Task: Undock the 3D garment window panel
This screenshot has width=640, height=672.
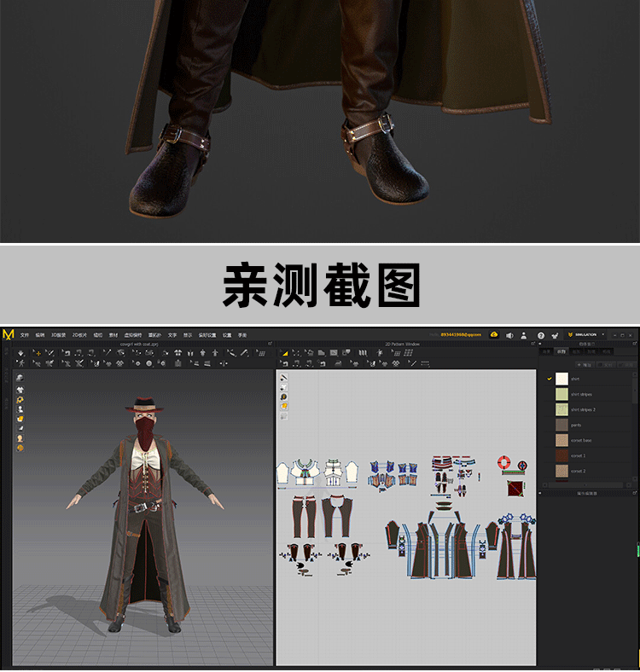Action: 270,344
